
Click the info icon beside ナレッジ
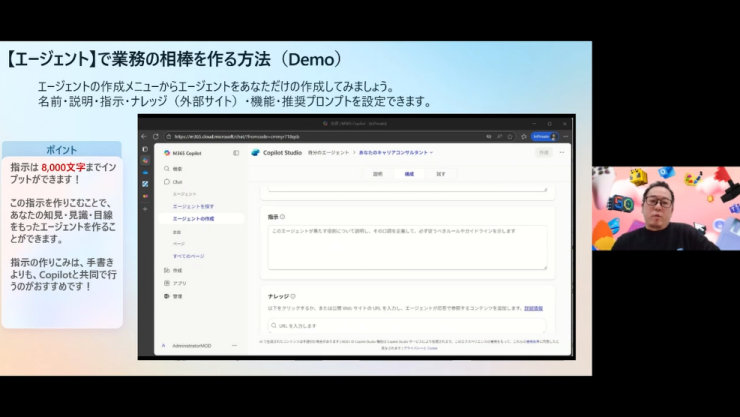click(x=293, y=296)
